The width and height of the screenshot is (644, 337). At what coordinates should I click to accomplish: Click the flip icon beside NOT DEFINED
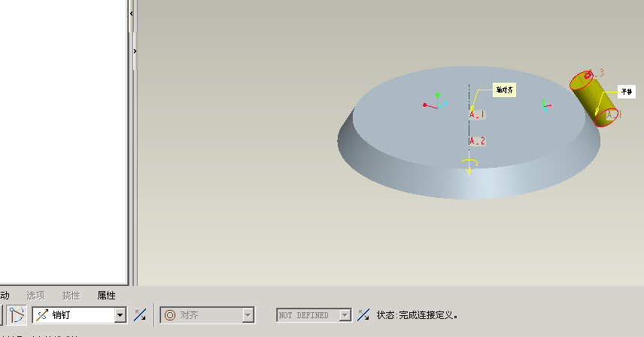(x=363, y=315)
